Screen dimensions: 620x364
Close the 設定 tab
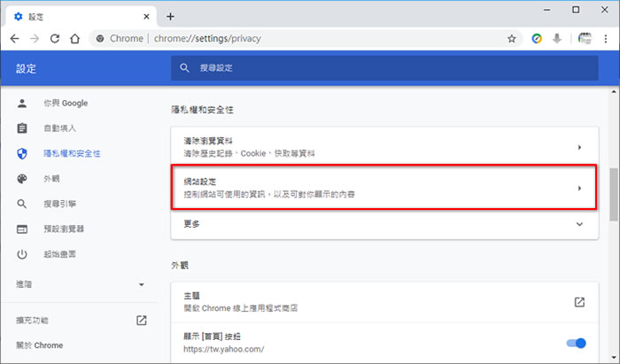pyautogui.click(x=146, y=17)
